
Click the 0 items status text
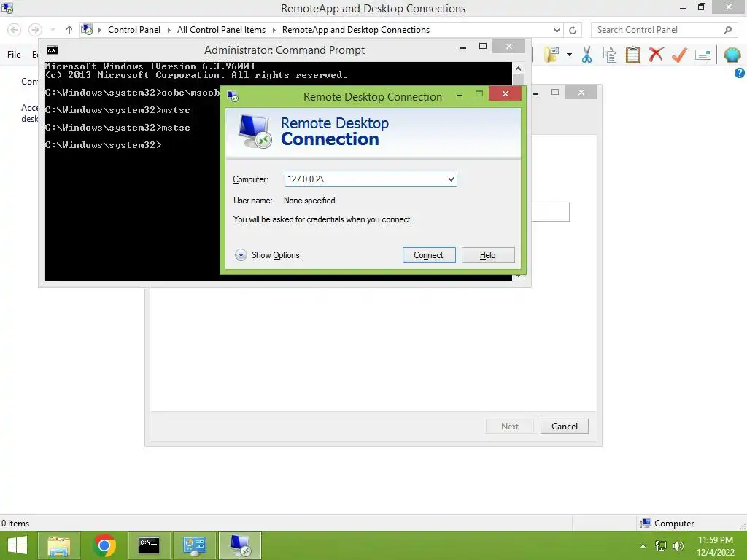point(15,524)
